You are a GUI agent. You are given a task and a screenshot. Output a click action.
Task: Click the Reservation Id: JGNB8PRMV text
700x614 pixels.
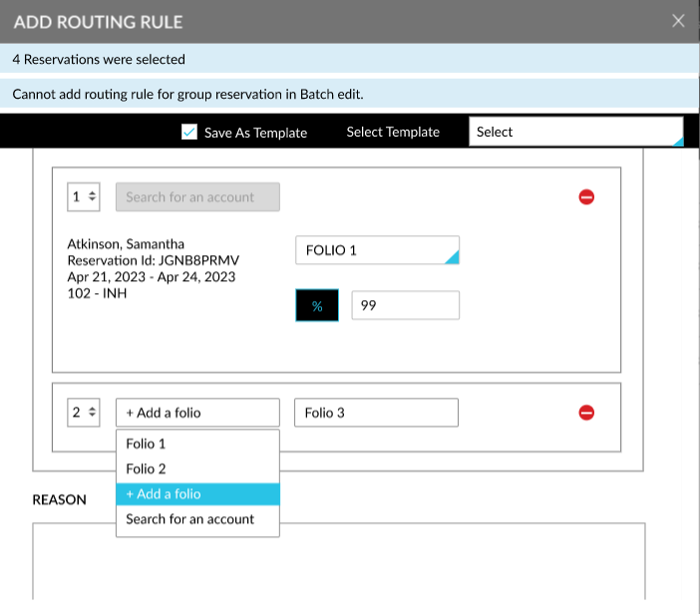(154, 260)
